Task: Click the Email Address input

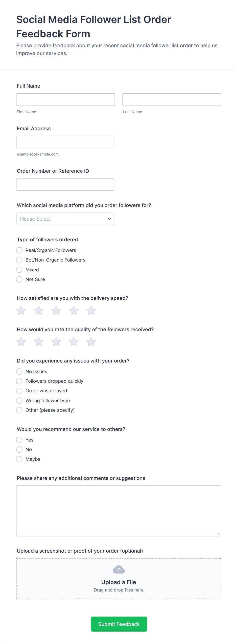Action: point(65,142)
